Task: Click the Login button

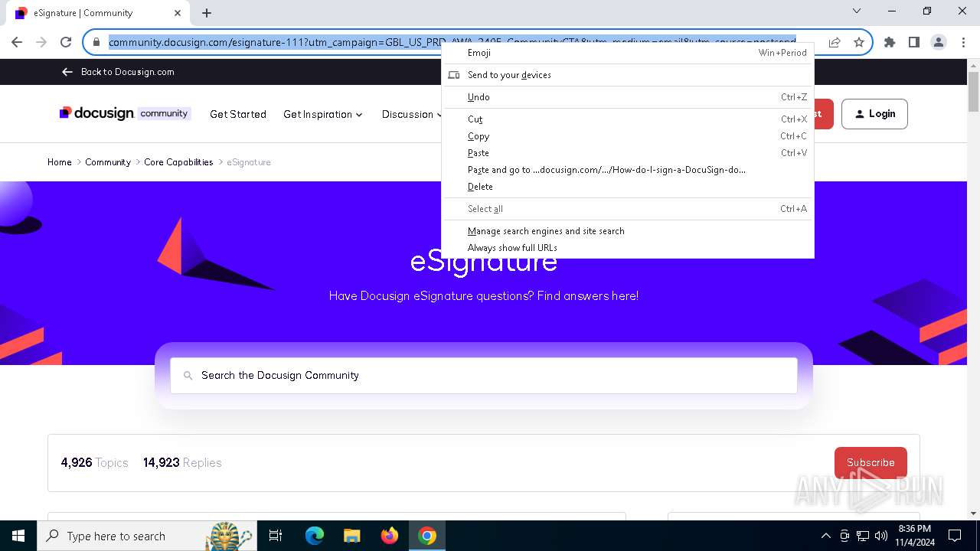Action: 874,114
